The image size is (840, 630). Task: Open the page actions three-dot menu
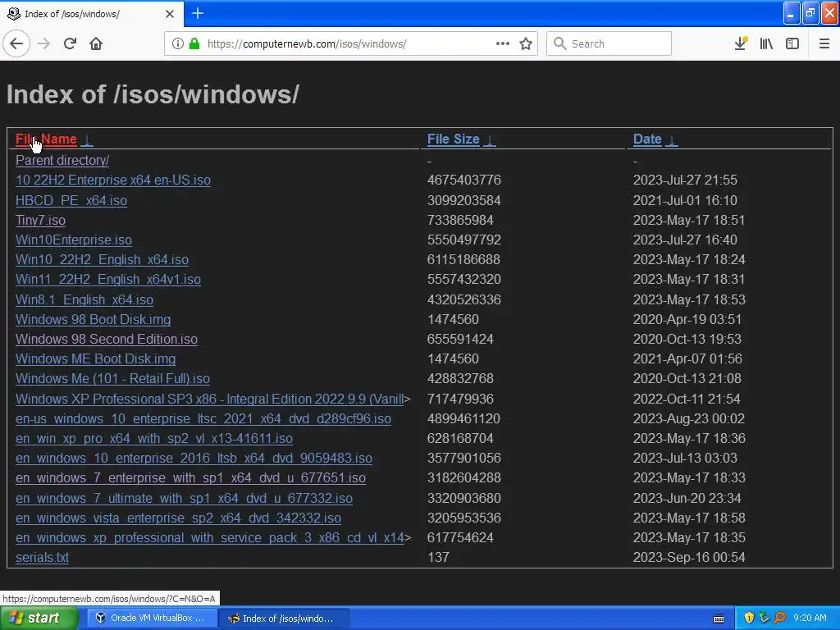[503, 43]
